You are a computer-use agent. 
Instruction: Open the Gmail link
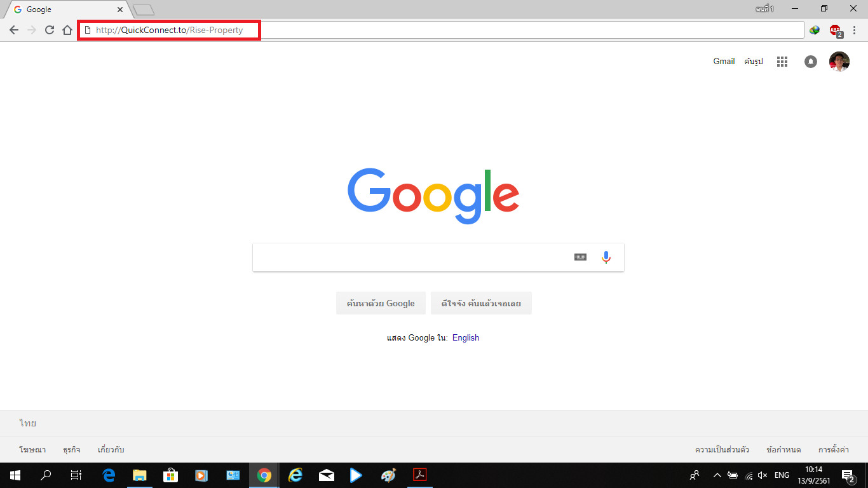[724, 62]
